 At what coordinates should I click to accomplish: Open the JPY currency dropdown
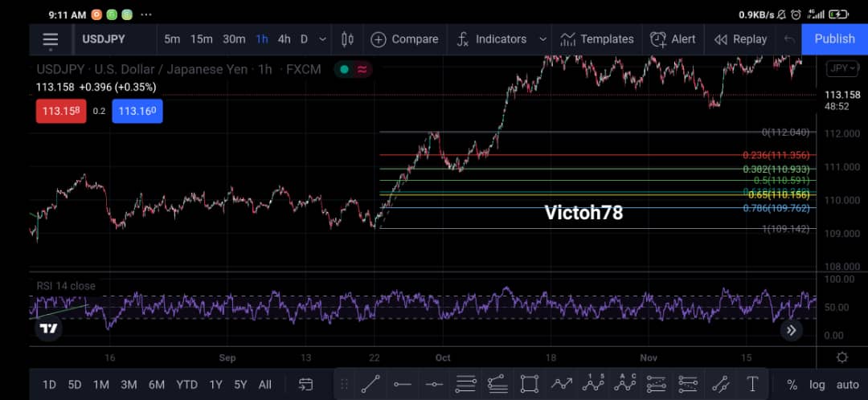(842, 68)
